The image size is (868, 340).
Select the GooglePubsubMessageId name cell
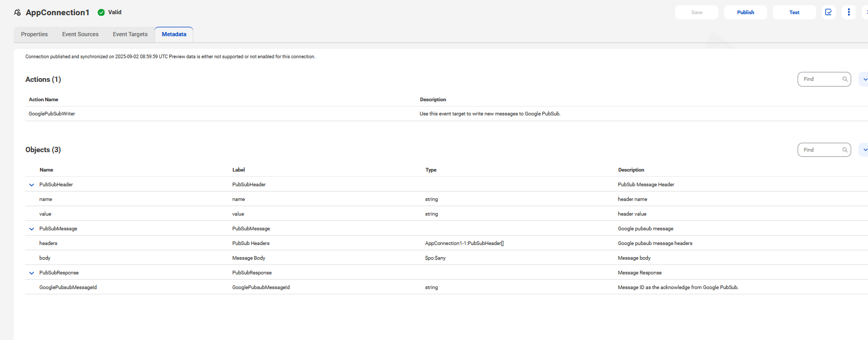[x=68, y=288]
